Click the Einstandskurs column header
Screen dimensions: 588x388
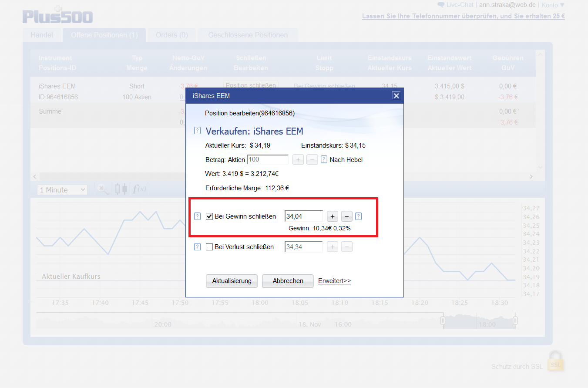(x=390, y=58)
